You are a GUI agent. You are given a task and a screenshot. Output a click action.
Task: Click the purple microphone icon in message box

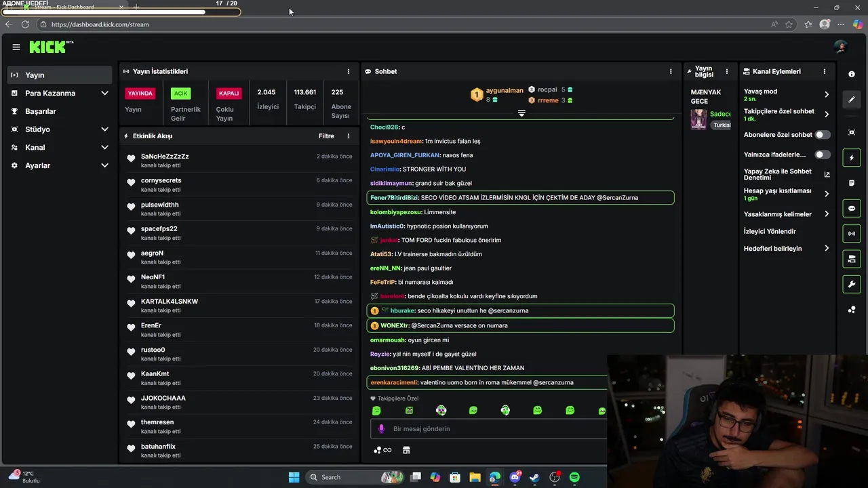click(x=381, y=428)
